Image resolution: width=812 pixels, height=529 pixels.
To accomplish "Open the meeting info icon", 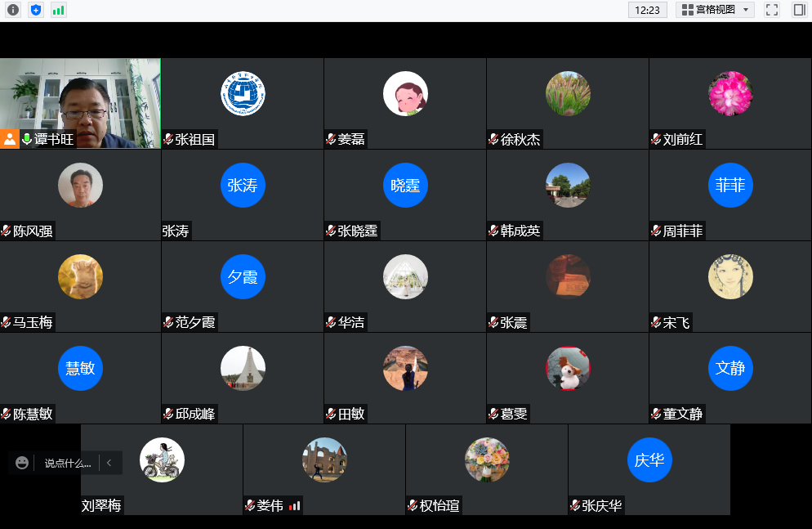I will pos(13,10).
